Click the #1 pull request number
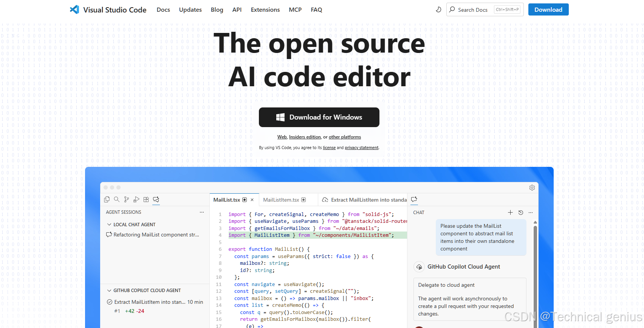The image size is (644, 328). pyautogui.click(x=117, y=311)
